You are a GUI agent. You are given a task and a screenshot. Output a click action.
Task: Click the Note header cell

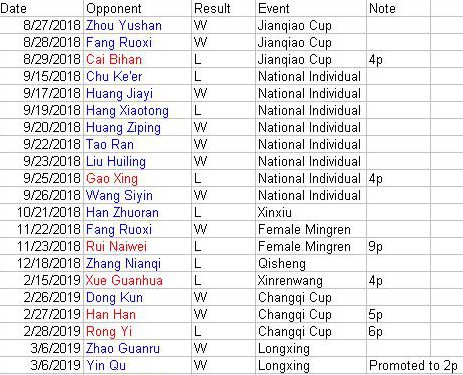[x=399, y=8]
